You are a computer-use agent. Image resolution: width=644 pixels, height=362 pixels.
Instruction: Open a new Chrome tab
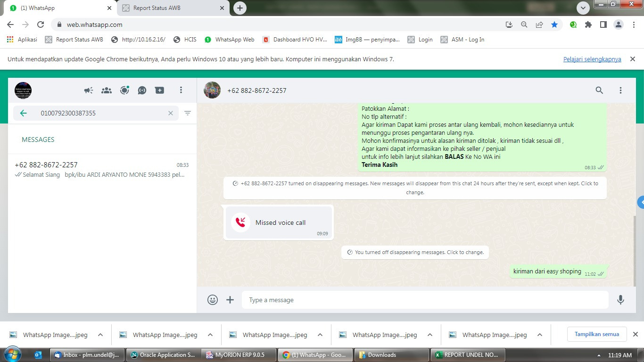pos(240,8)
